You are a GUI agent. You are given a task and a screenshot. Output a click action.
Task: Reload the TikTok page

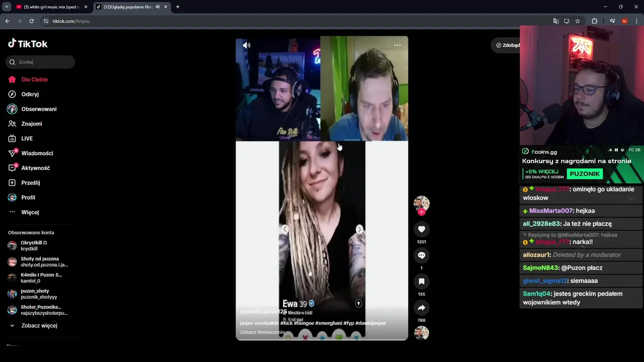point(31,21)
